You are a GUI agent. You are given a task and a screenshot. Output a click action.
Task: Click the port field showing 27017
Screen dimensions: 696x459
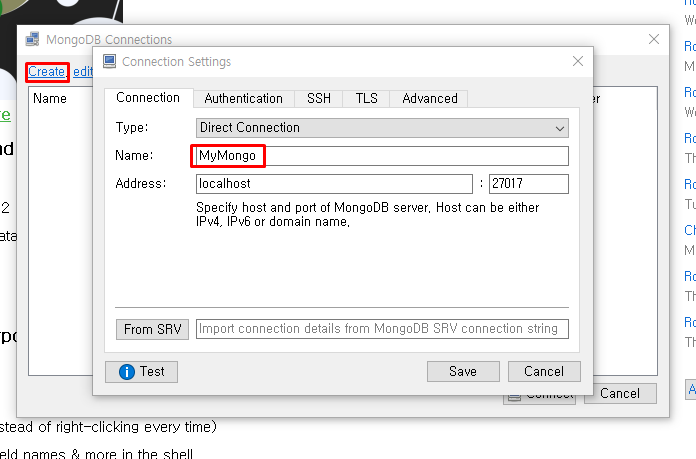529,184
